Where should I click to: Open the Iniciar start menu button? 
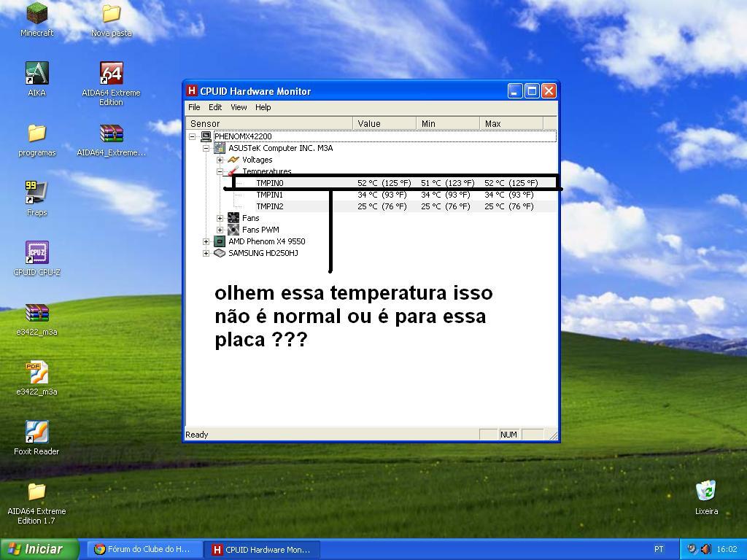(39, 549)
